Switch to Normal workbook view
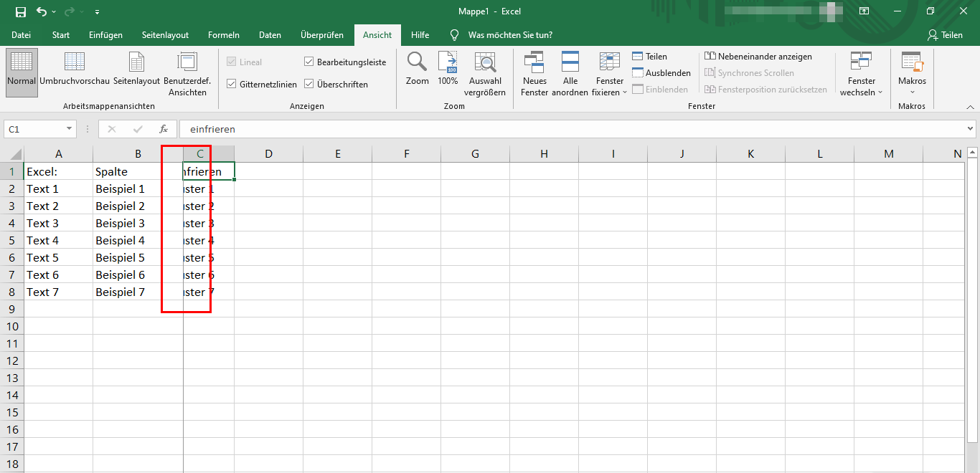The height and width of the screenshot is (473, 980). 22,73
